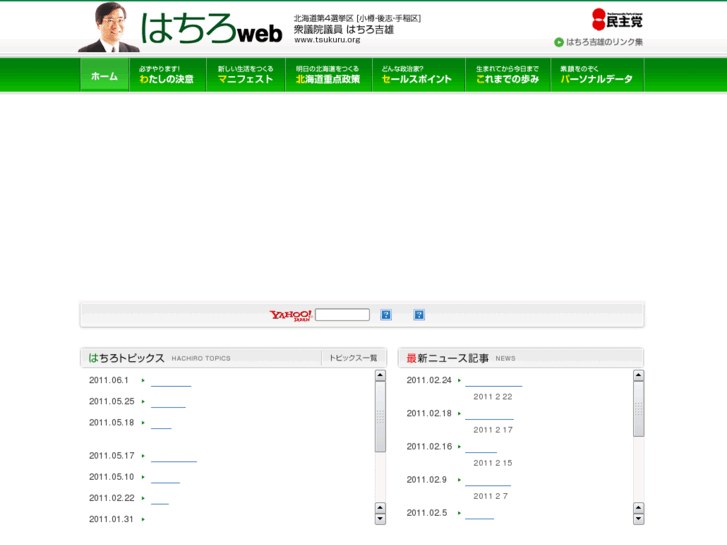Click news list bottom scroll-down arrow
Screen dimensions: 727x545
coord(638,519)
